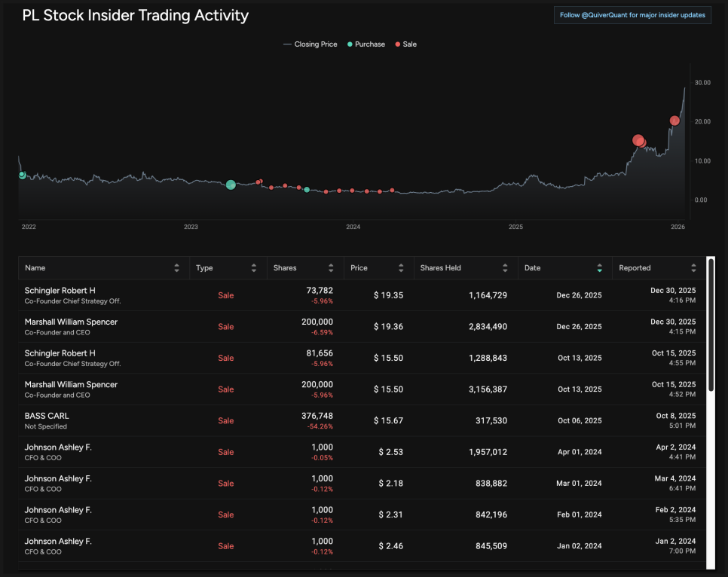Click the Reported column sort arrows
This screenshot has width=728, height=577.
693,268
